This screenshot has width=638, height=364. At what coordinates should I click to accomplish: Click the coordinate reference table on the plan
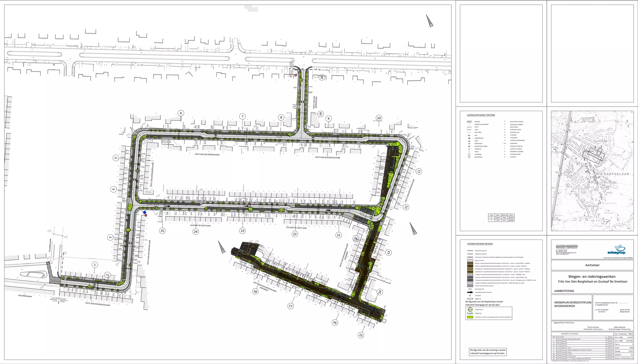(501, 217)
